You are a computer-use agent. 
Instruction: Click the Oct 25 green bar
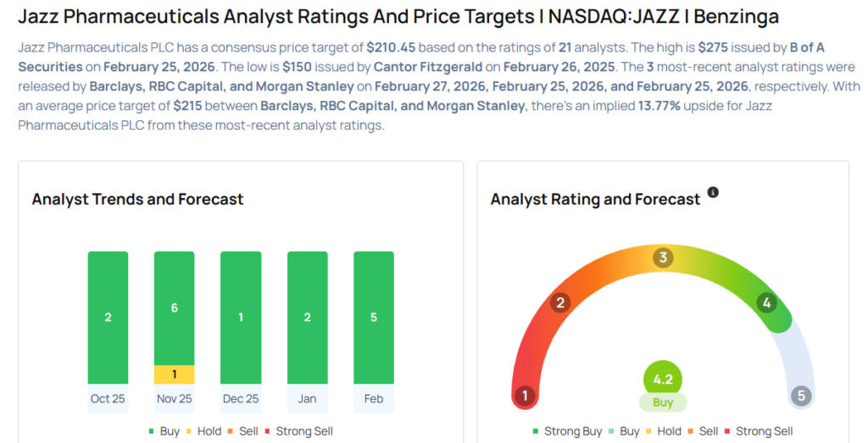pos(108,318)
